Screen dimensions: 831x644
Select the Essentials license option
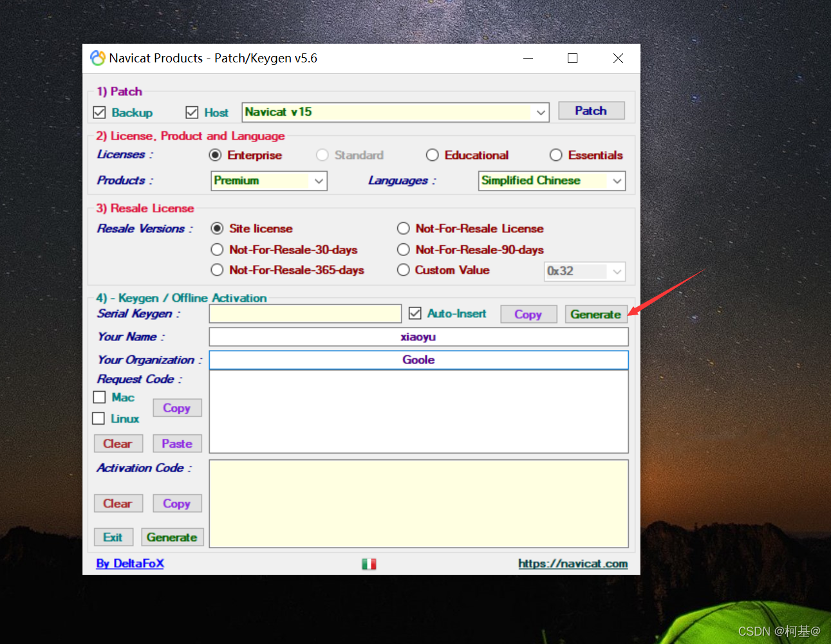(x=556, y=155)
